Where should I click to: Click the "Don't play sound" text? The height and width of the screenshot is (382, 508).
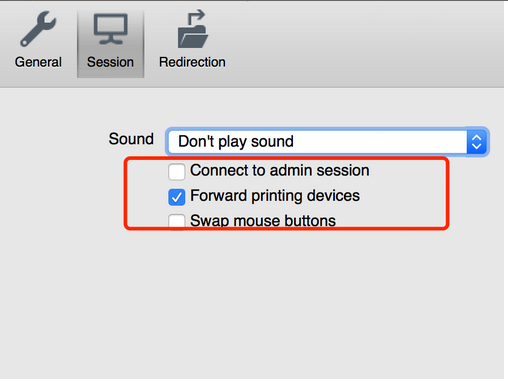coord(236,142)
